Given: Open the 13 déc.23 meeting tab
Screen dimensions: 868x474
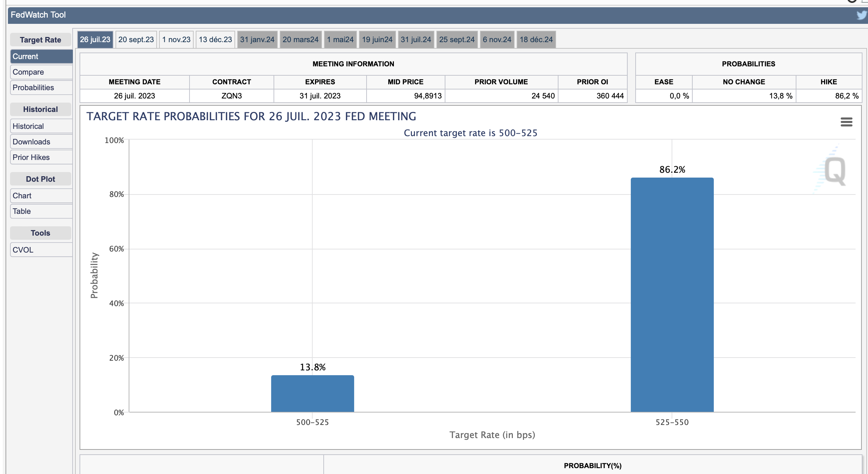Looking at the screenshot, I should (x=215, y=40).
